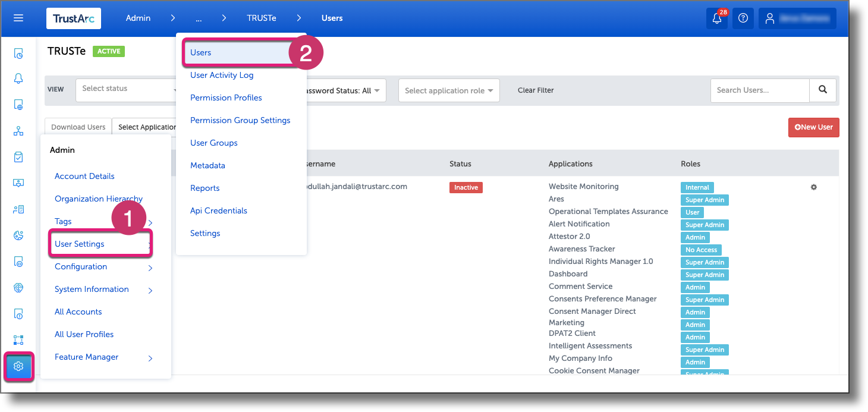Expand the User Settings submenu chevron

click(x=150, y=244)
